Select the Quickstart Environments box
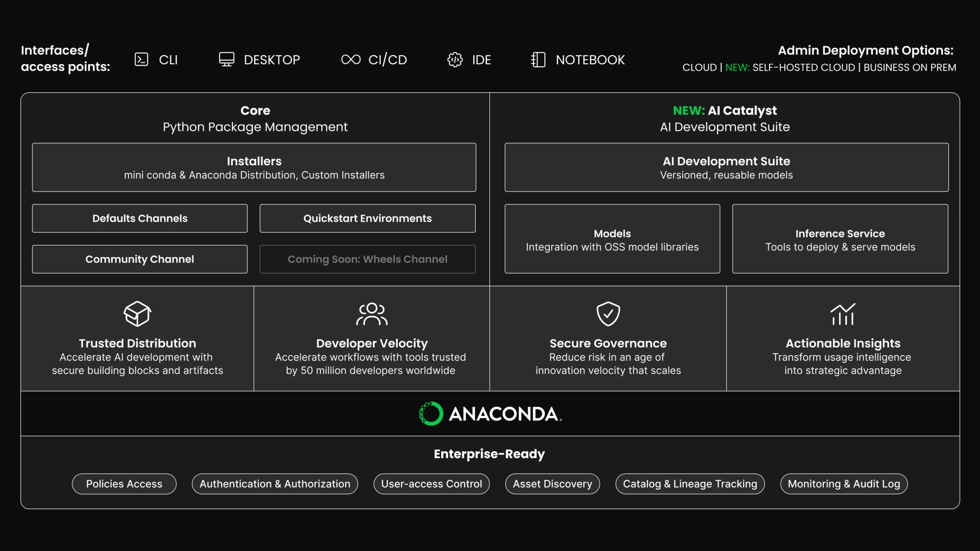 point(367,218)
